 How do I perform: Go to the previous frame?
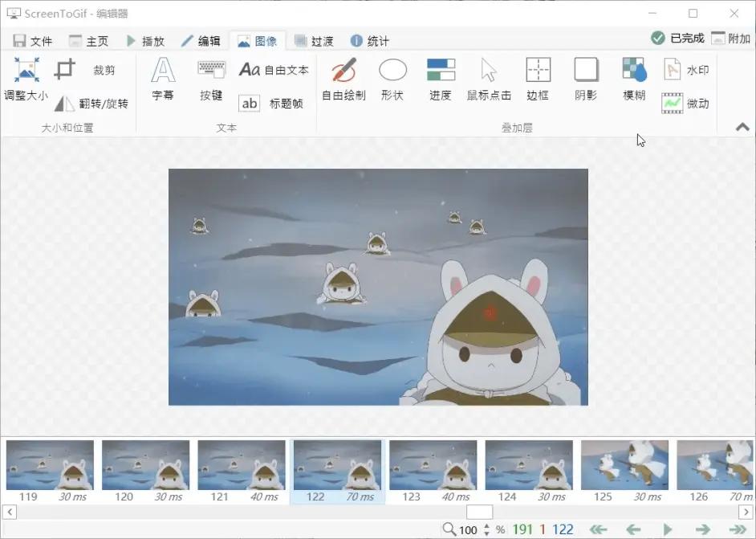[633, 530]
